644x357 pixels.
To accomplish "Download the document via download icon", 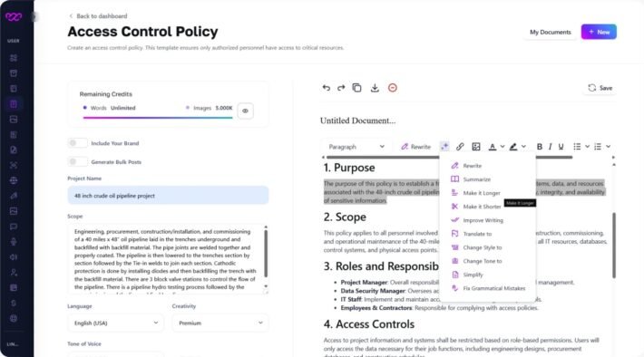I will (375, 88).
